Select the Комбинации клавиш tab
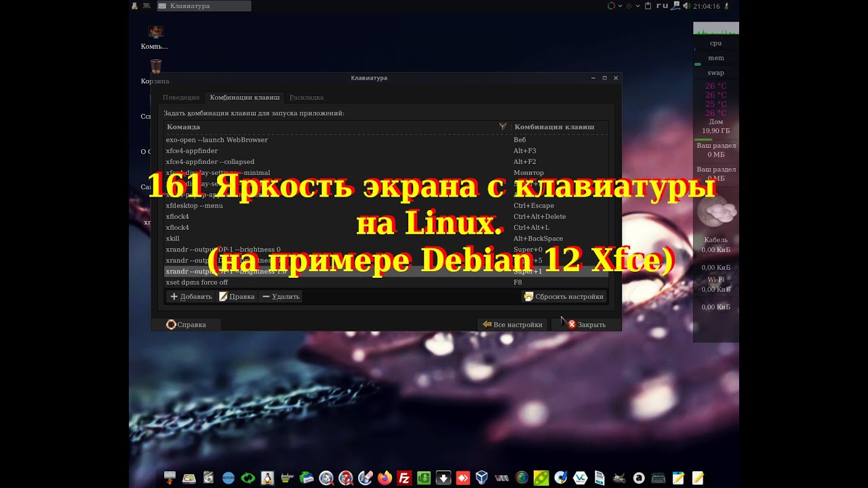Screen dimensions: 868x488 click(x=245, y=98)
